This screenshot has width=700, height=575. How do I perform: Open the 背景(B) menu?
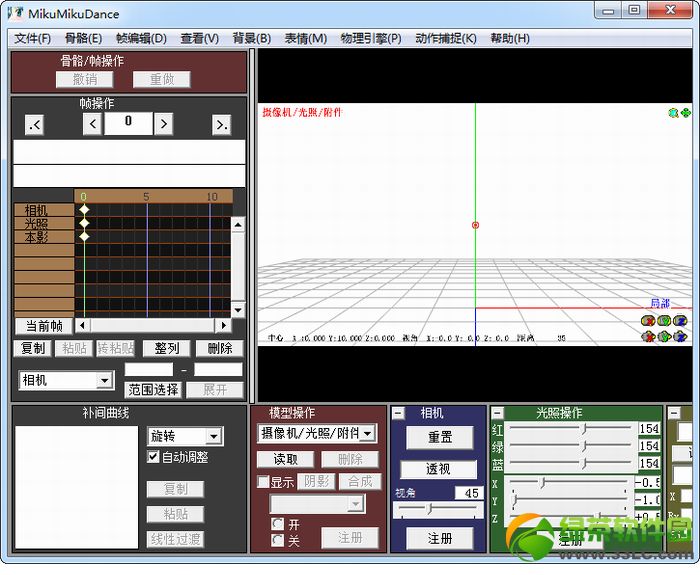coord(252,38)
